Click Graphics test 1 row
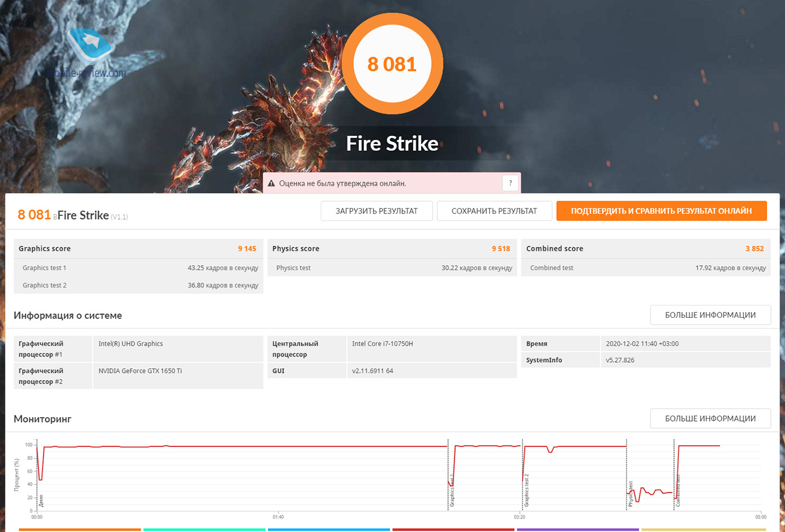The height and width of the screenshot is (532, 785). (138, 268)
